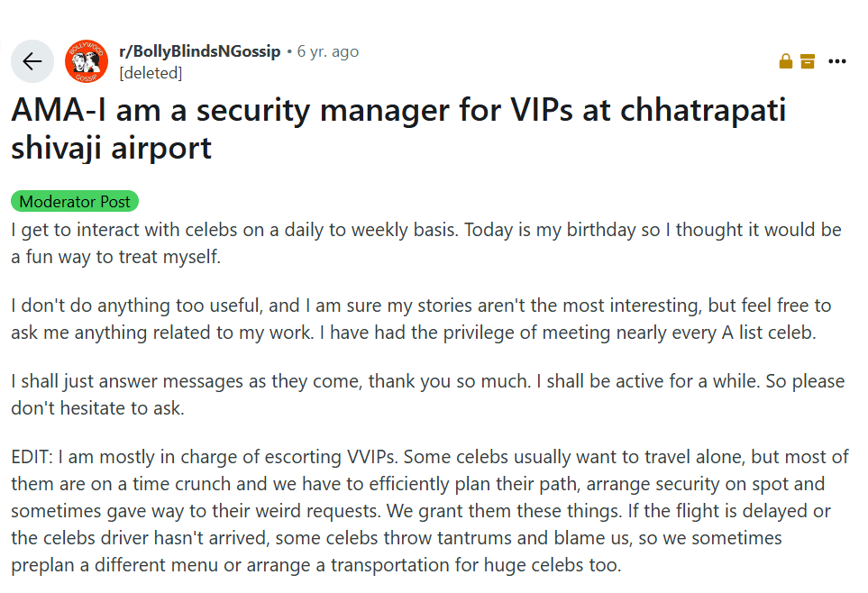Image resolution: width=868 pixels, height=593 pixels.
Task: Click the green Moderator Post flair
Action: tap(74, 201)
